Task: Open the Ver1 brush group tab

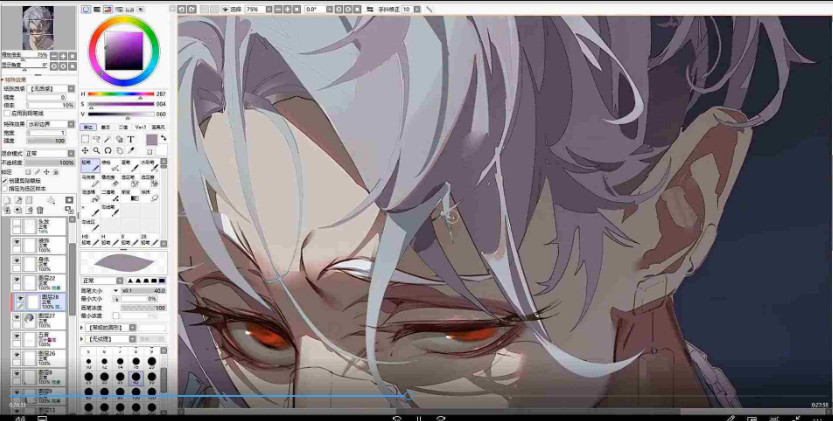Action: click(140, 127)
